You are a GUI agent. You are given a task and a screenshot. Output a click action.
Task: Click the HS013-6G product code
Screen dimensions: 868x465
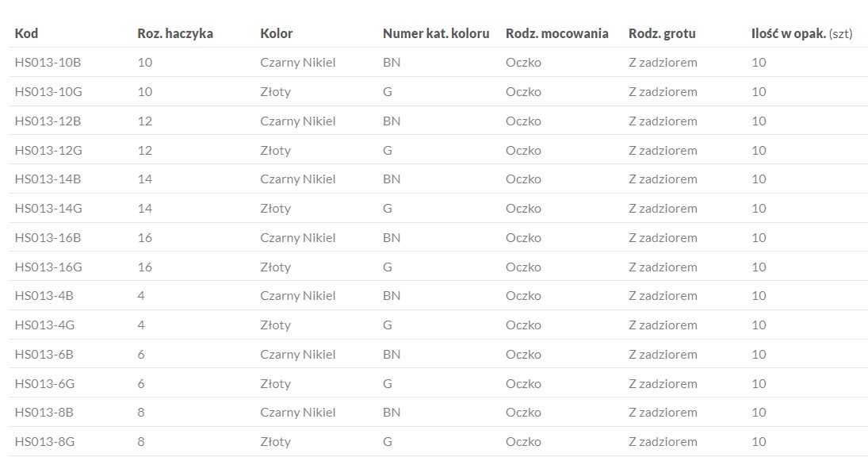(x=44, y=383)
